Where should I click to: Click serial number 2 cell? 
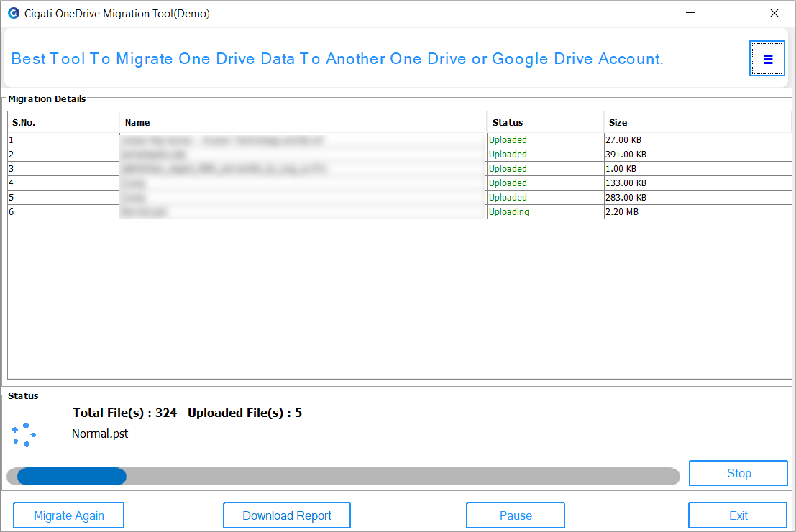coord(63,155)
